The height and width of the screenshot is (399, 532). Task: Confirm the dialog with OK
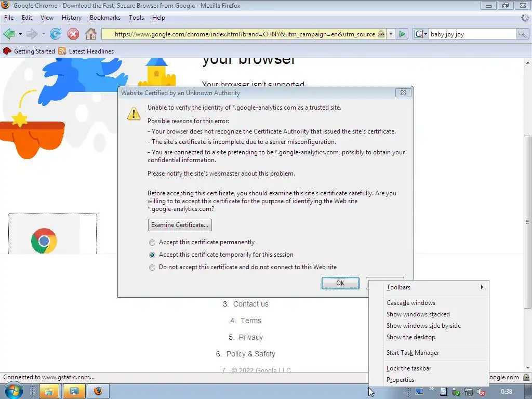[x=340, y=283]
